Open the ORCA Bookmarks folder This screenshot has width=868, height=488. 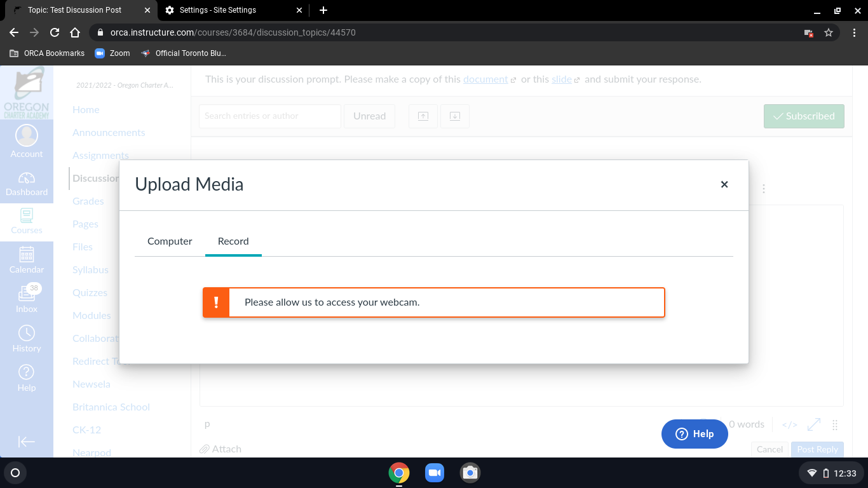point(48,53)
